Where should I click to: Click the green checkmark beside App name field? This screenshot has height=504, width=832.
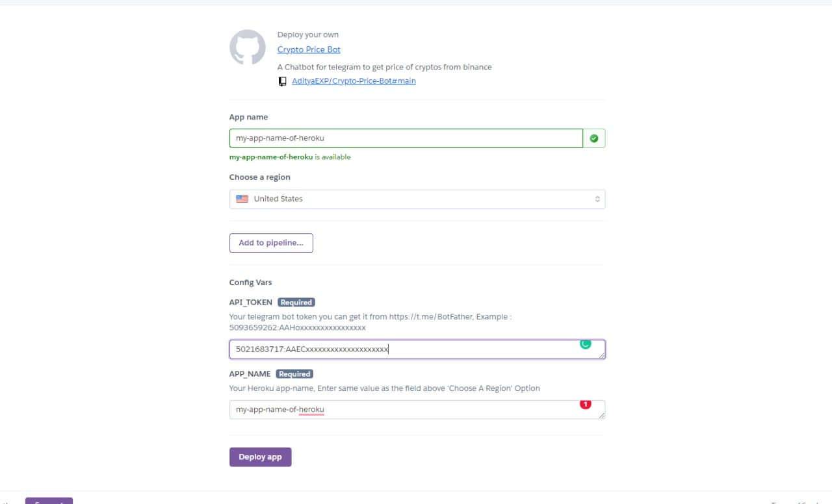tap(593, 138)
